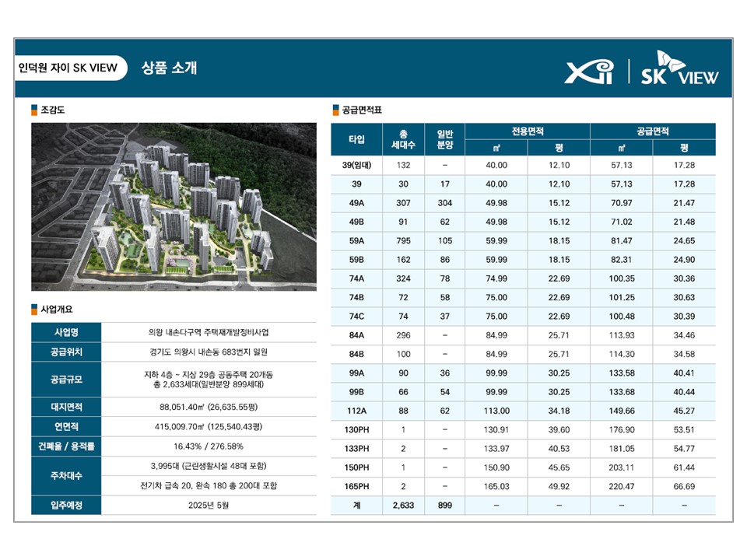Click the 공급면적표 section title
This screenshot has height=560, width=747.
(x=362, y=110)
